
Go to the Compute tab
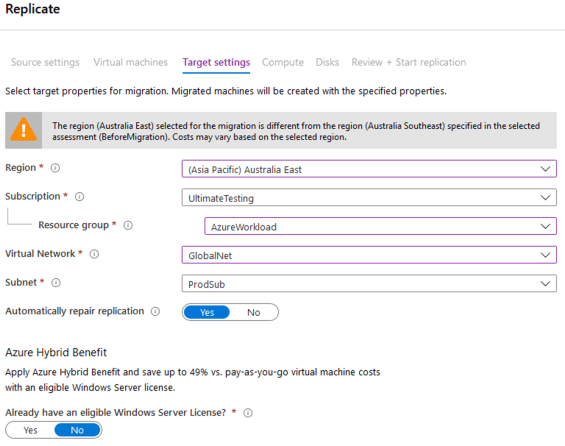click(x=282, y=62)
